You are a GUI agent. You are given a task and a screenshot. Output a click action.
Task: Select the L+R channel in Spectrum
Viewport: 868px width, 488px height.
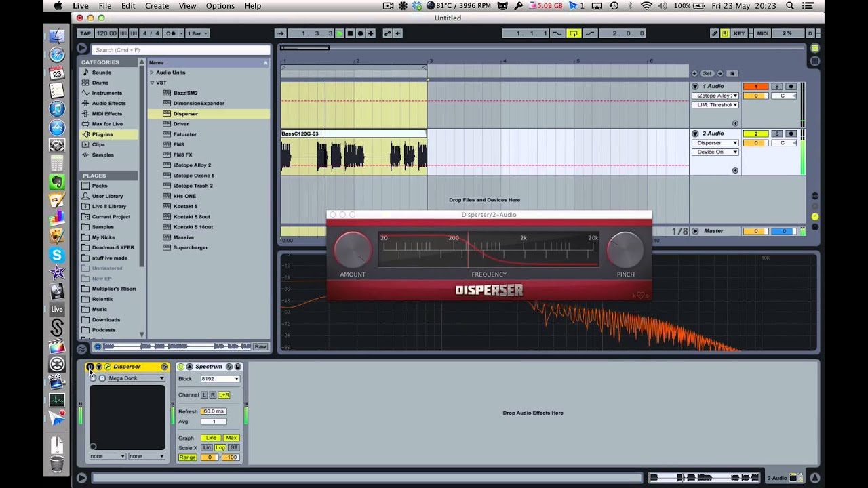tap(224, 394)
